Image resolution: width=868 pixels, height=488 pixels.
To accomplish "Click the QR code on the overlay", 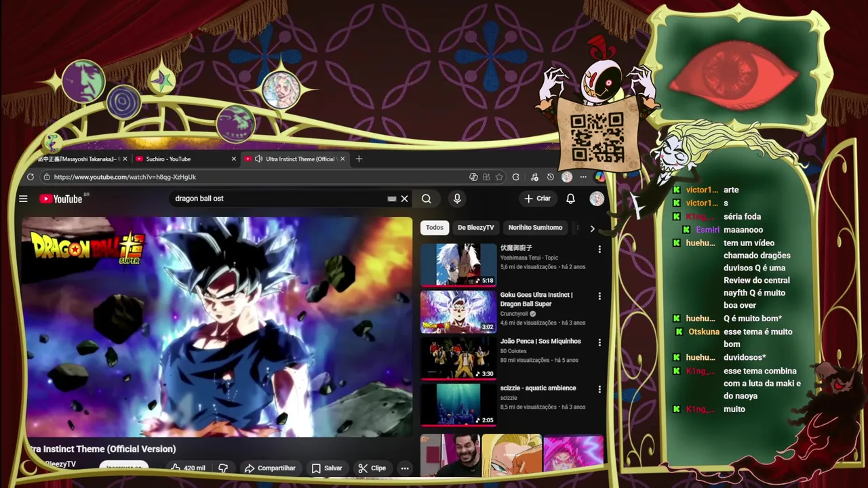I will tap(597, 136).
